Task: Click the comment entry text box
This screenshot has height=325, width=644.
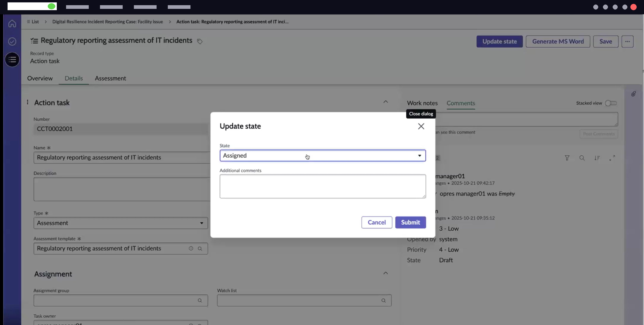Action: pyautogui.click(x=527, y=119)
